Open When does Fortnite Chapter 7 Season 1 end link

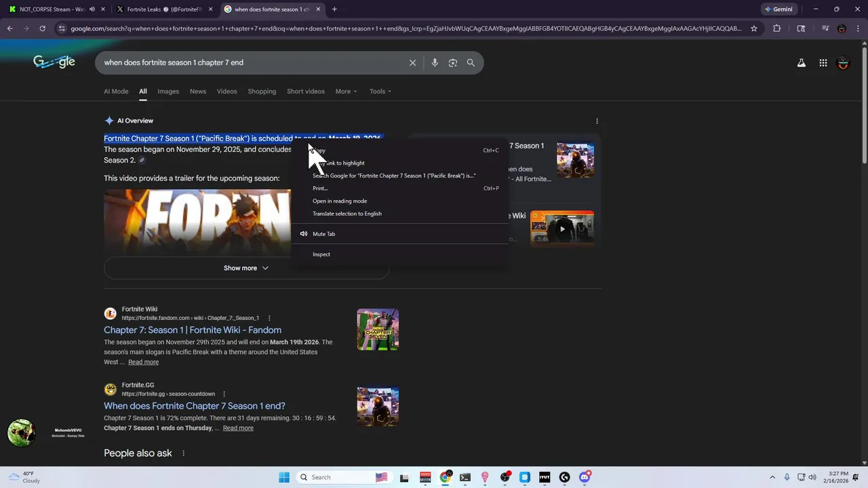pyautogui.click(x=195, y=406)
